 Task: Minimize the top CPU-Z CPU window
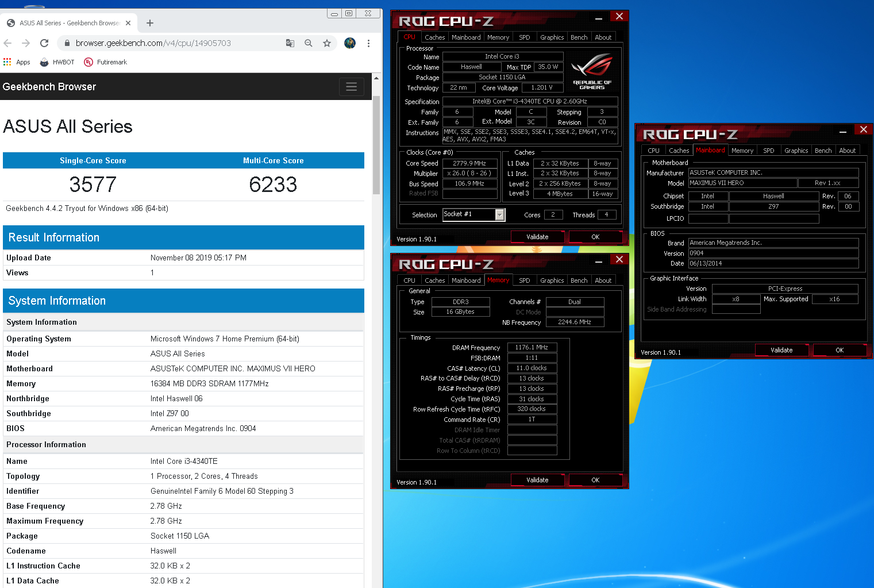click(599, 18)
